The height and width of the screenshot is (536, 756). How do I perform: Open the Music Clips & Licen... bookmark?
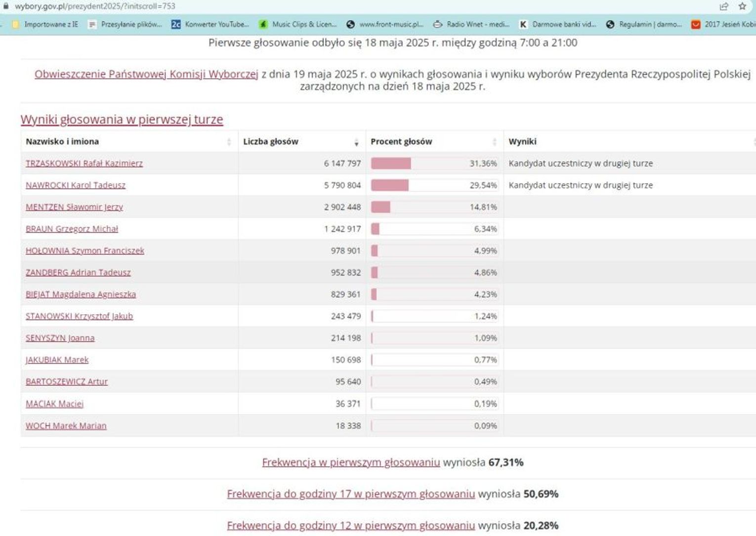298,24
